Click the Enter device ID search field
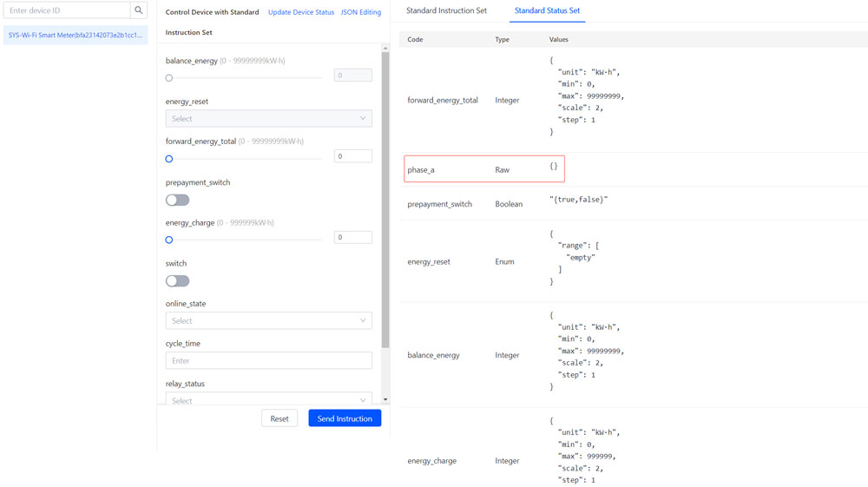This screenshot has width=868, height=487. coord(67,10)
